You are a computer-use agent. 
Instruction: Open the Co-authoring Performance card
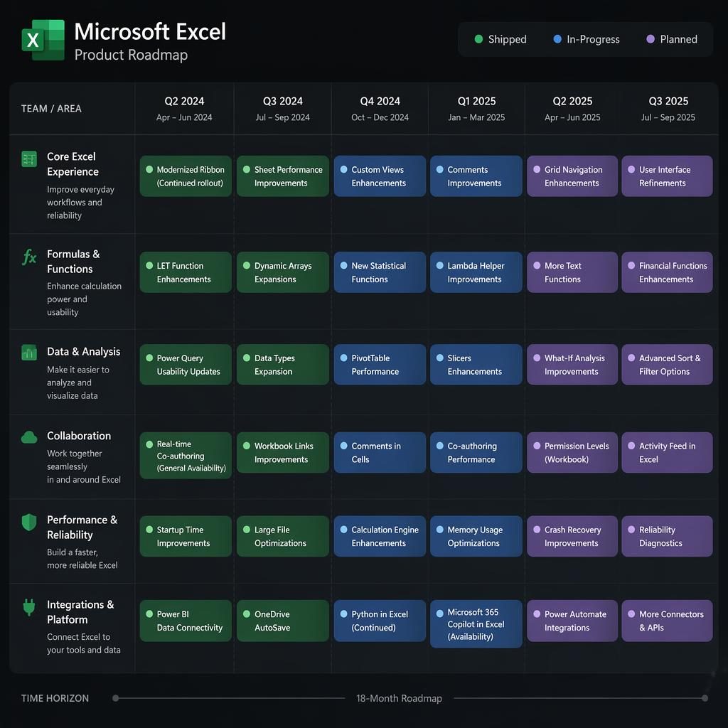coord(476,453)
